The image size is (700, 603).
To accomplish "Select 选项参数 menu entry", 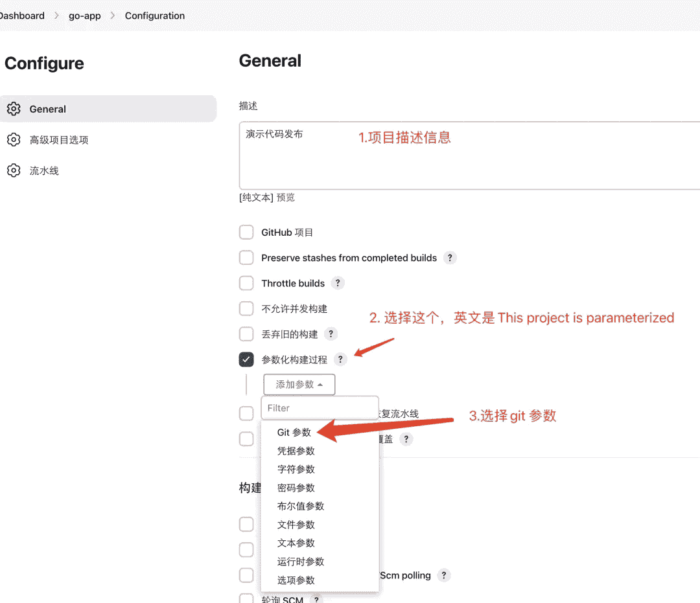I will coord(296,580).
